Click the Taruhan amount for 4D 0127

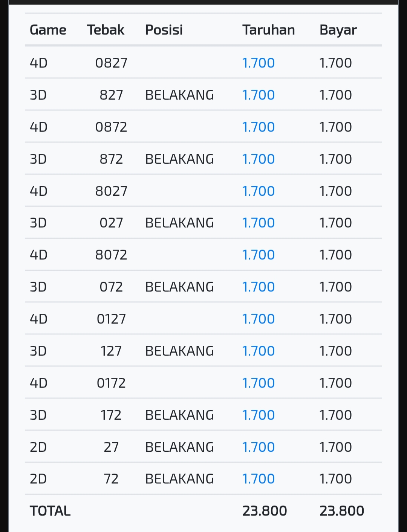coord(258,319)
